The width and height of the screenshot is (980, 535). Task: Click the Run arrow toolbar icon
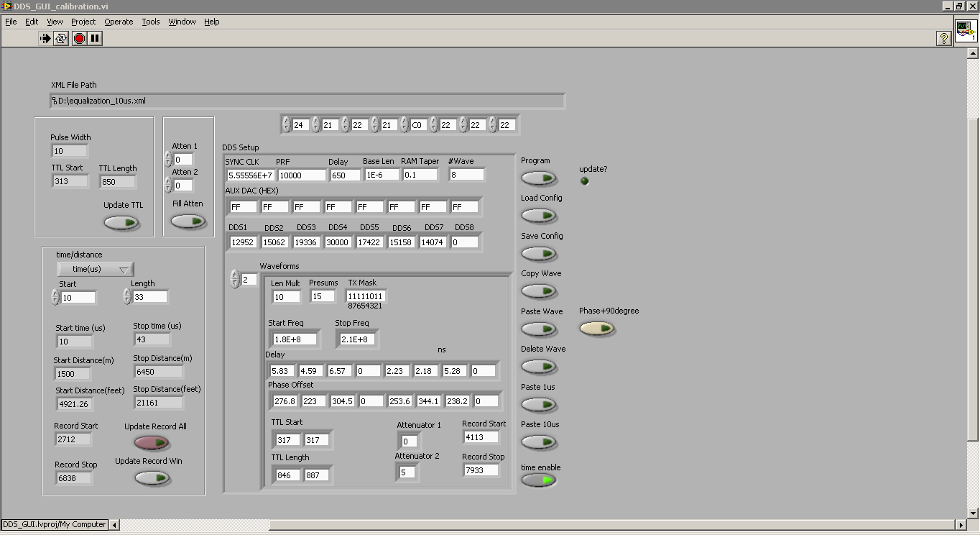tap(45, 38)
